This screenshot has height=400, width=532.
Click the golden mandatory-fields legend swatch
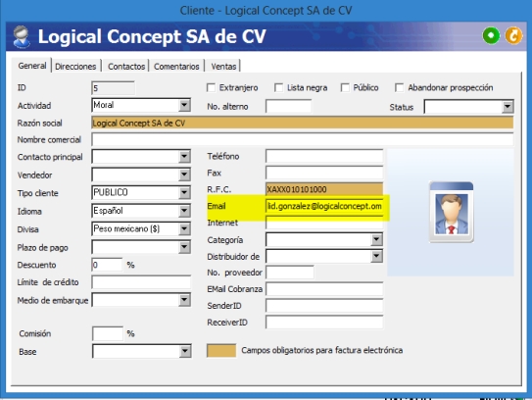[221, 350]
